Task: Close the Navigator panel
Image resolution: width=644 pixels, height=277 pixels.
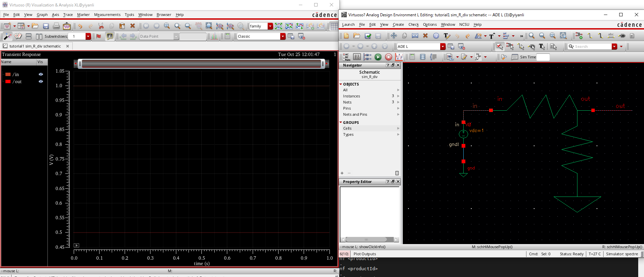Action: (398, 65)
